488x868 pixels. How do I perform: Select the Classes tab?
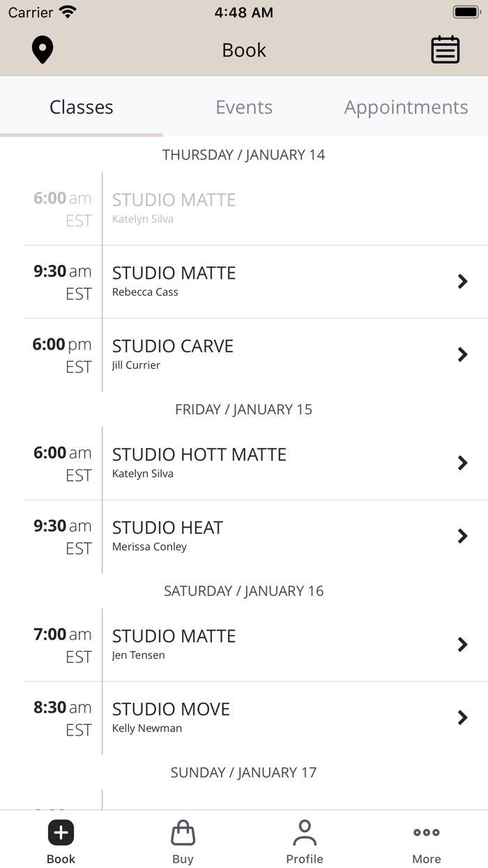[x=82, y=107]
